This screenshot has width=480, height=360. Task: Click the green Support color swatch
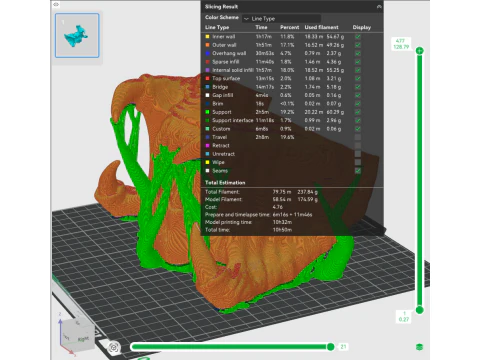coord(207,112)
